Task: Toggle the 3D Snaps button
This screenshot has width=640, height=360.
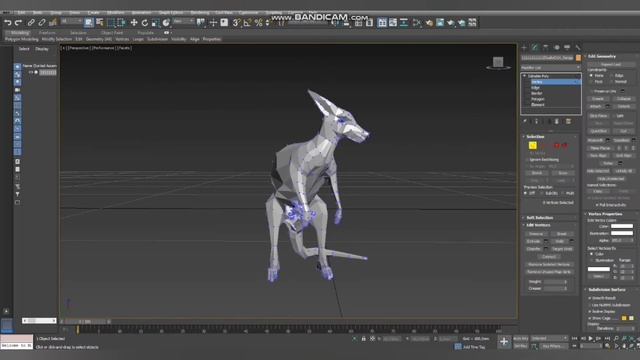Action: point(236,23)
